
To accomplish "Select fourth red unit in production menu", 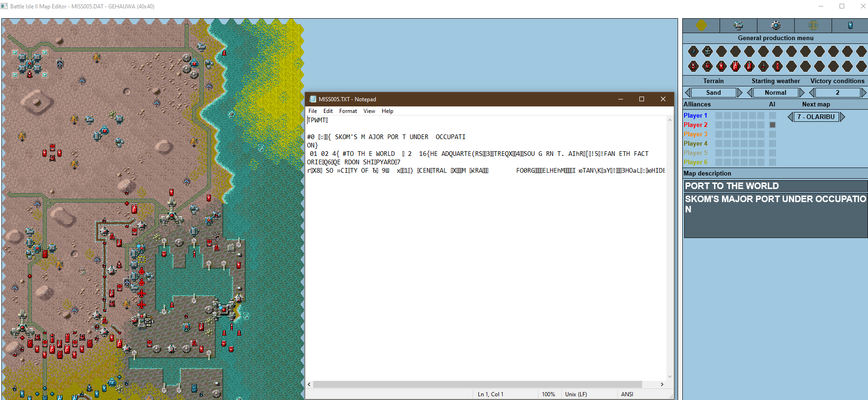I will (735, 66).
